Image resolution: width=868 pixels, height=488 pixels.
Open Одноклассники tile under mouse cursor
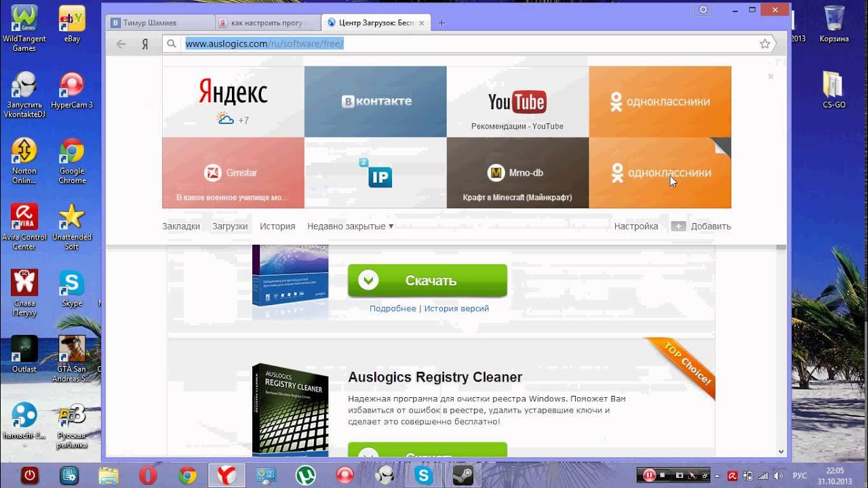click(660, 173)
